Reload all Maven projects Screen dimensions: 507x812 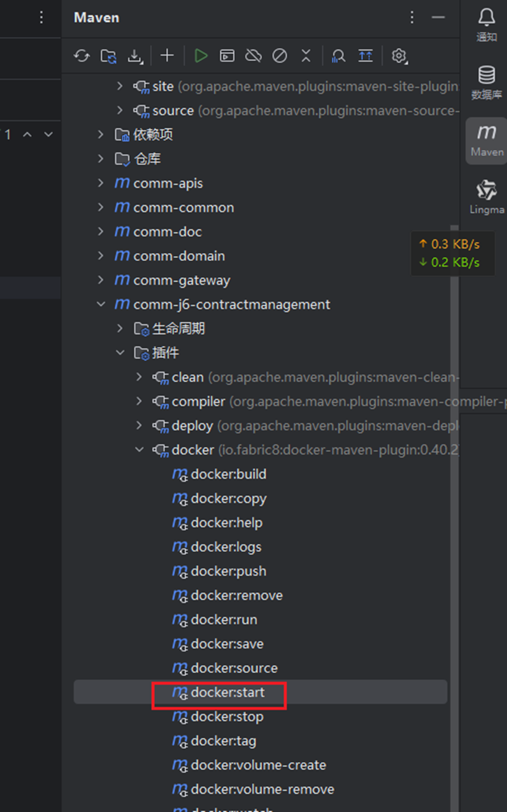pyautogui.click(x=82, y=56)
